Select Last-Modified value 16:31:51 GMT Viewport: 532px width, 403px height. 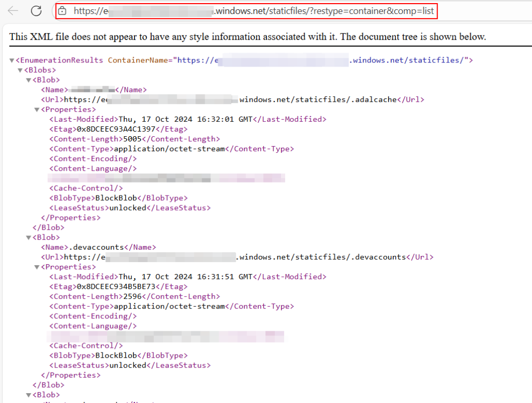pyautogui.click(x=185, y=277)
